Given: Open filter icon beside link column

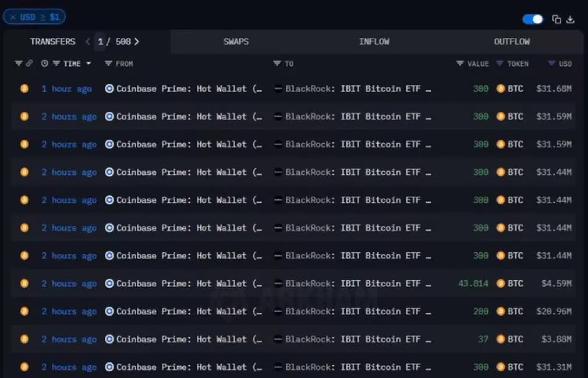Looking at the screenshot, I should pos(19,63).
